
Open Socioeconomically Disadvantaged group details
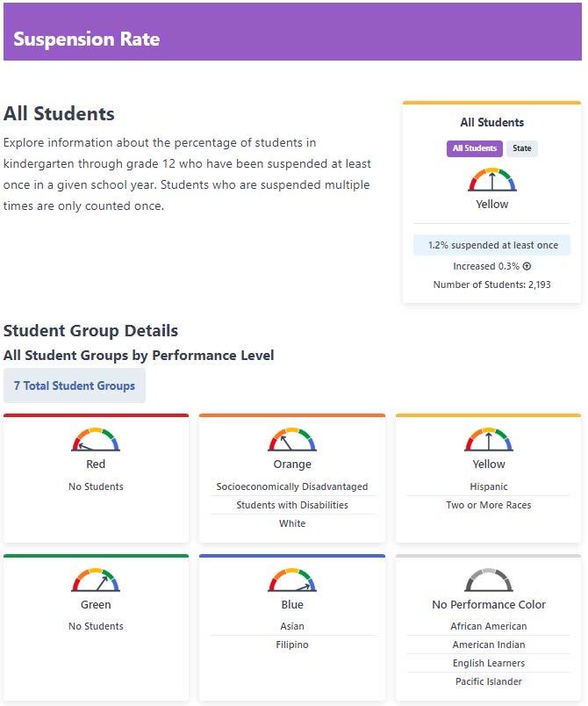292,486
